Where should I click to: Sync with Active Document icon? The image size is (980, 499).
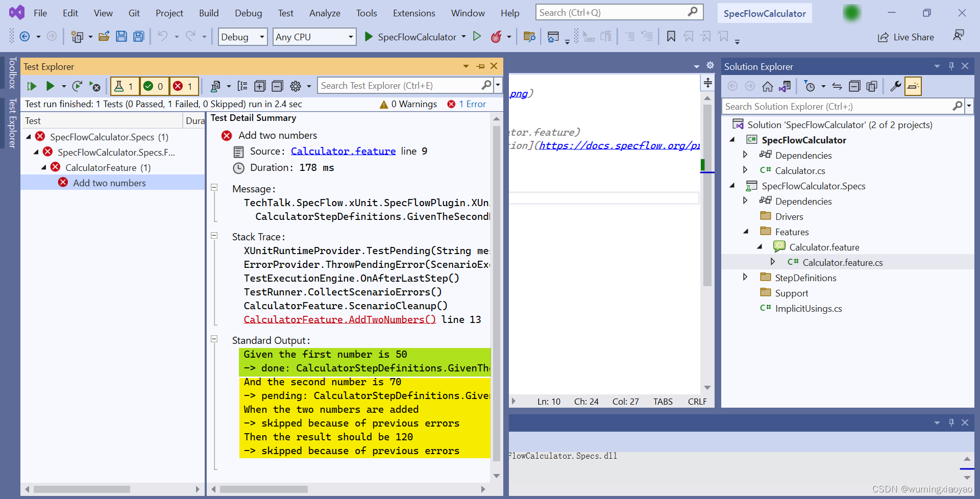click(837, 86)
